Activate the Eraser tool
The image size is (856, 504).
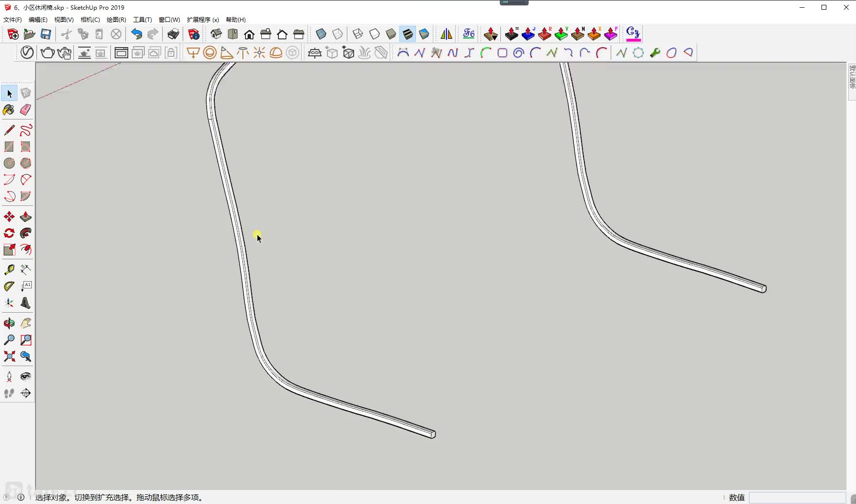coord(26,110)
